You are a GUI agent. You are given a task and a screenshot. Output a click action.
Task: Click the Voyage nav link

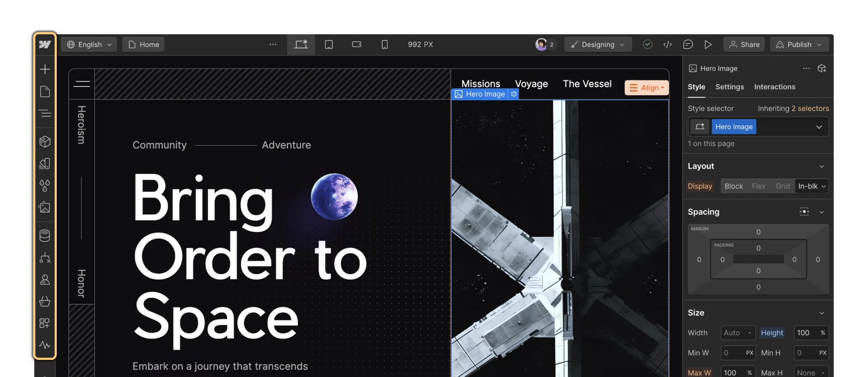[532, 84]
